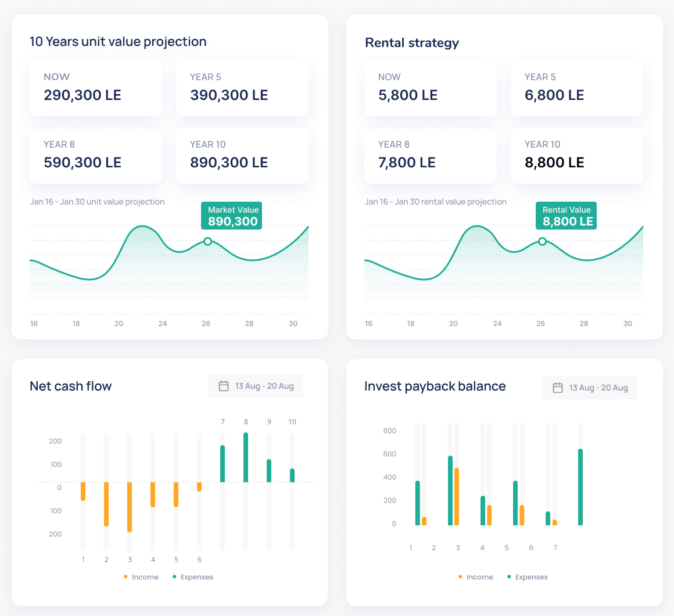Click the '10 Years unit value projection' heading
The height and width of the screenshot is (616, 674).
click(118, 42)
